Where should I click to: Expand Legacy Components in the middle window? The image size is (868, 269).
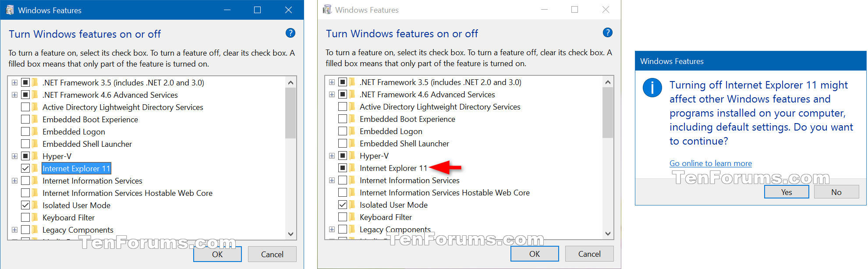tap(332, 229)
